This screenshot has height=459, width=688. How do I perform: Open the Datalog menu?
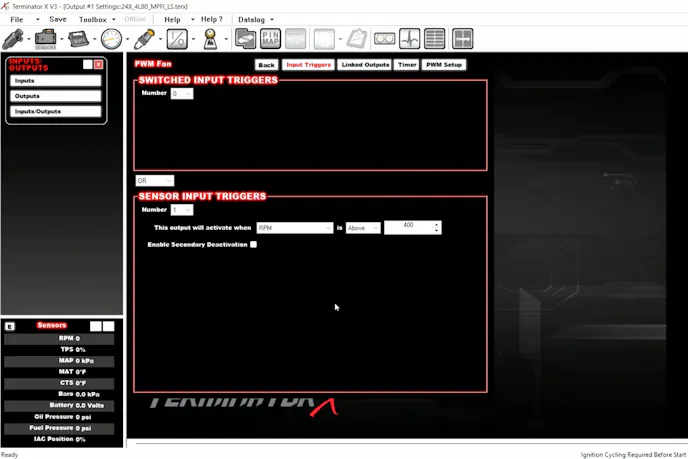pyautogui.click(x=251, y=19)
